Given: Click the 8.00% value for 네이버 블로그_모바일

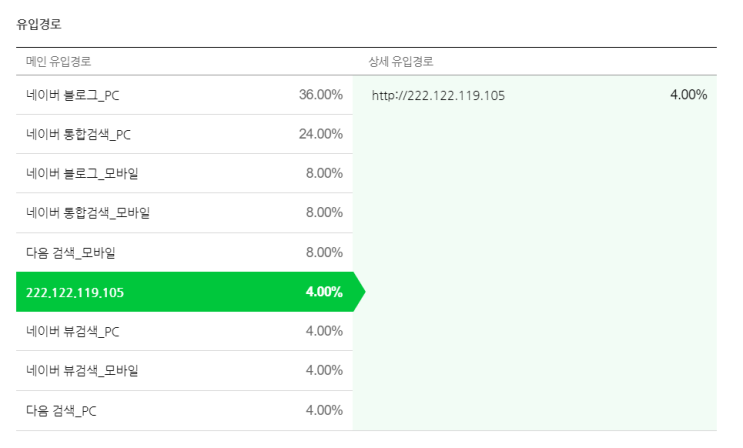Looking at the screenshot, I should 324,173.
